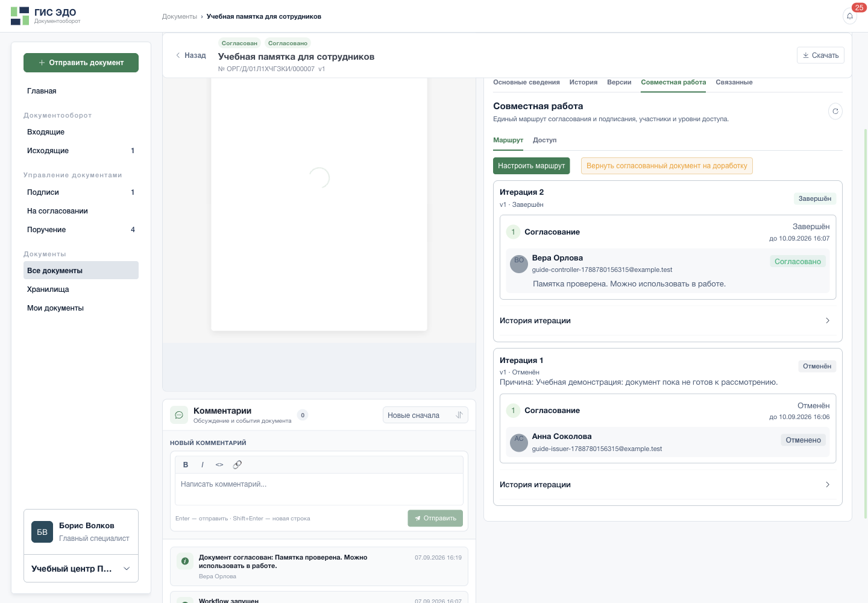Insert code formatting in comment editor

(x=219, y=465)
